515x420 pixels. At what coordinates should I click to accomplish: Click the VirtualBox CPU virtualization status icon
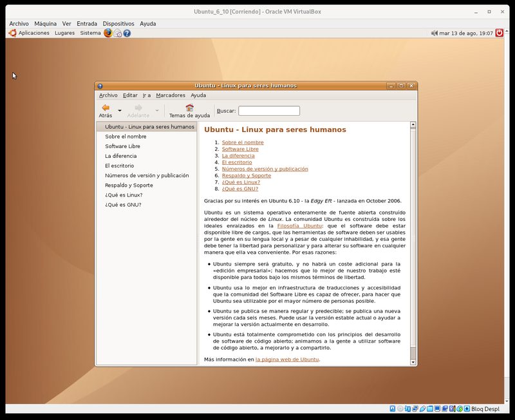[453, 408]
